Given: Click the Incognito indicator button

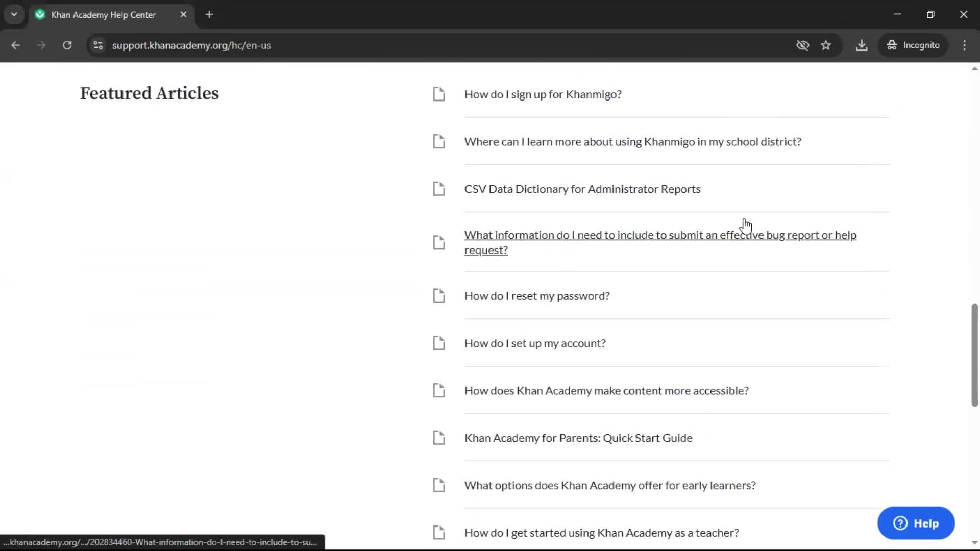Looking at the screenshot, I should (913, 45).
